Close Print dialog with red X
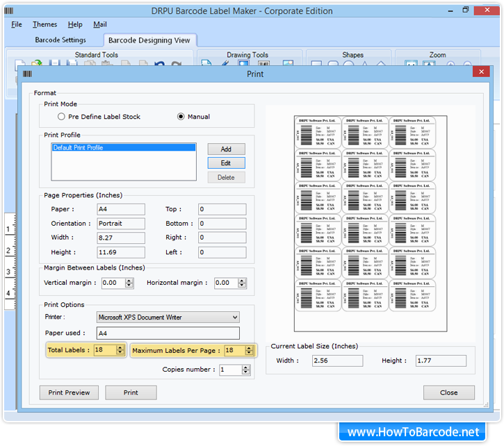This screenshot has width=504, height=446. (x=481, y=72)
